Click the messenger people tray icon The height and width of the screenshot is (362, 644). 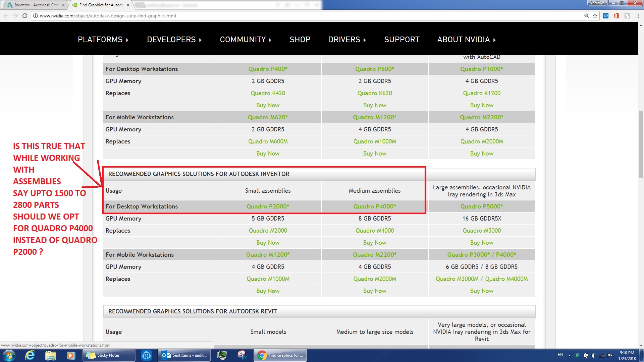pyautogui.click(x=577, y=355)
